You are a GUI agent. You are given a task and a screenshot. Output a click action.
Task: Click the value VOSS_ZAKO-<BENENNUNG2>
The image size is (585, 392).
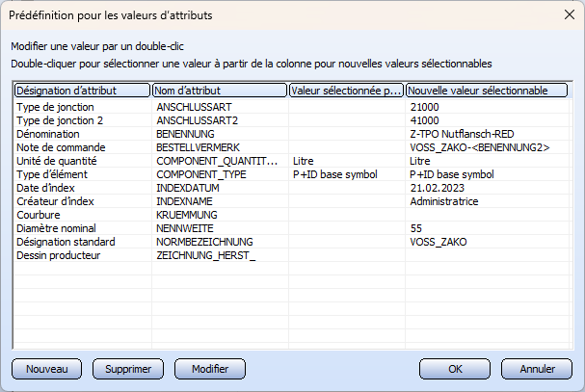(x=480, y=147)
